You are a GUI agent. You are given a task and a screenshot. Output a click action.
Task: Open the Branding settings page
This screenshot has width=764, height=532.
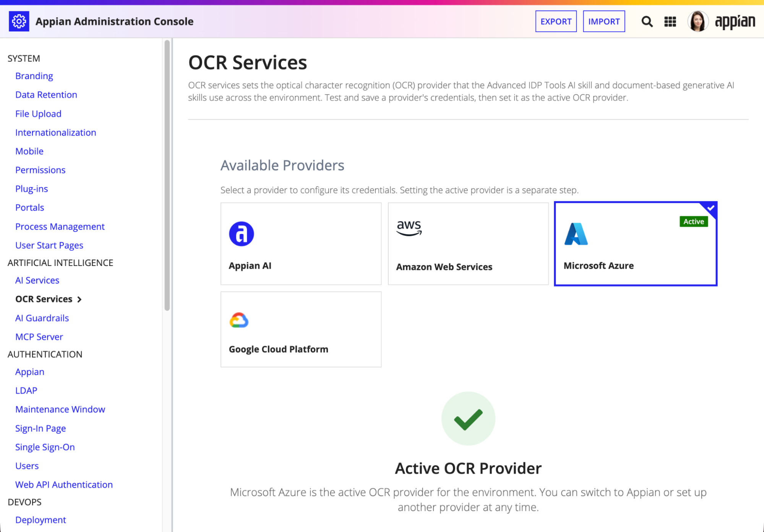[34, 76]
